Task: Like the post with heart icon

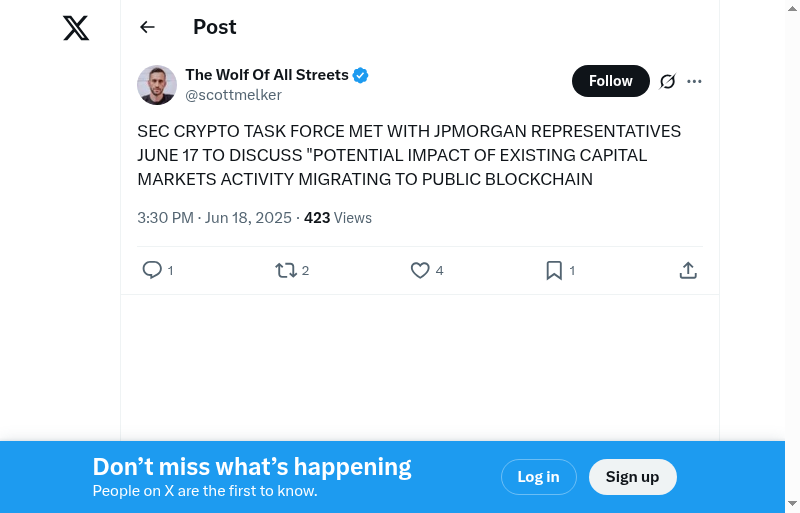Action: pos(420,270)
